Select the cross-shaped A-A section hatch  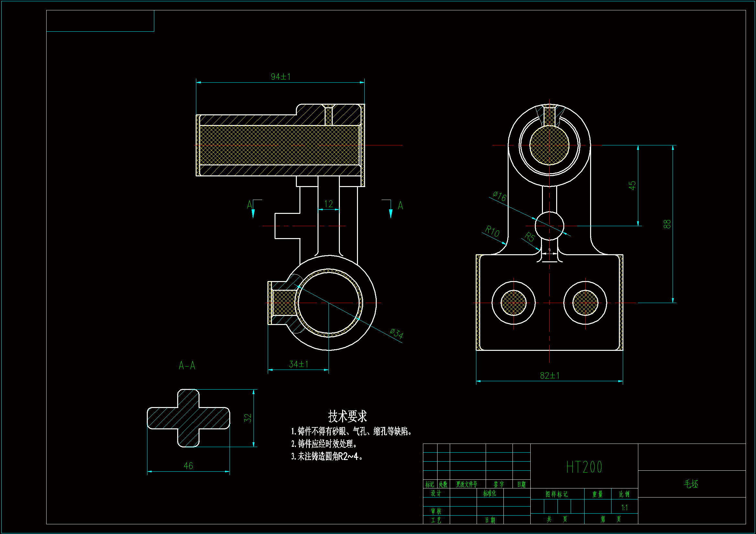tap(188, 418)
